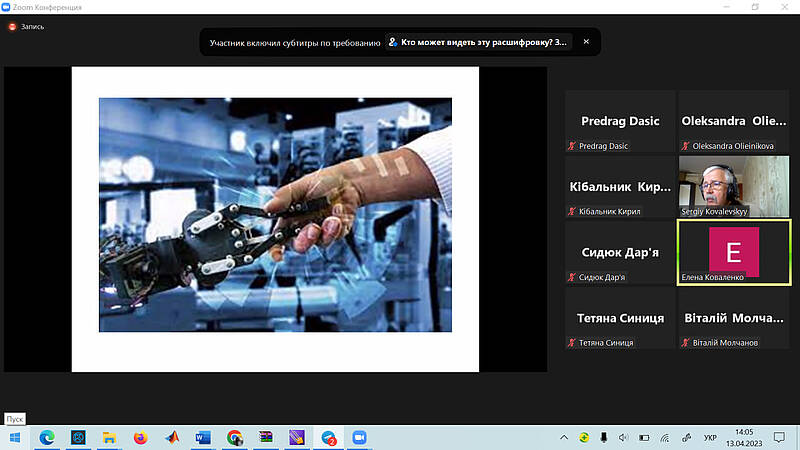800x450 pixels.
Task: Switch to the Zoom taskbar icon
Action: tap(359, 437)
